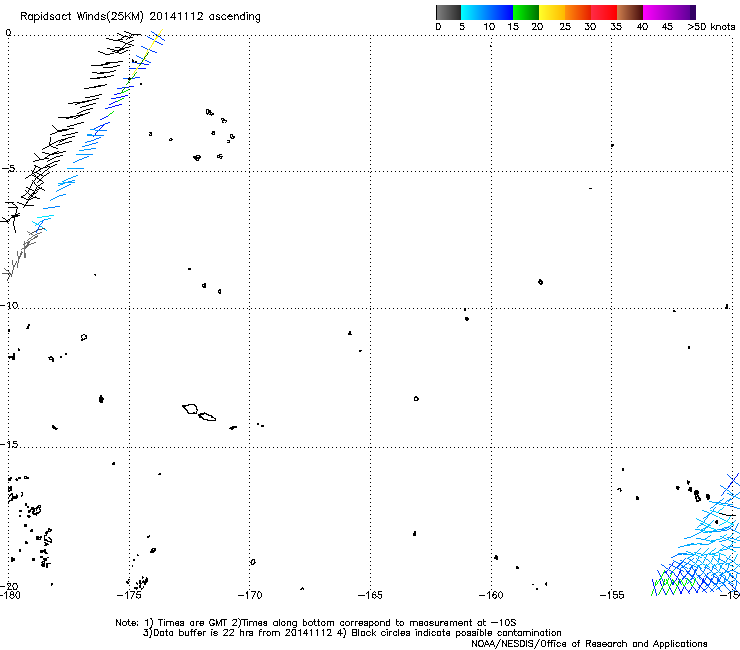Image resolution: width=740 pixels, height=650 pixels.
Task: Select the gray 0-5 knots legend swatch
Action: [448, 12]
